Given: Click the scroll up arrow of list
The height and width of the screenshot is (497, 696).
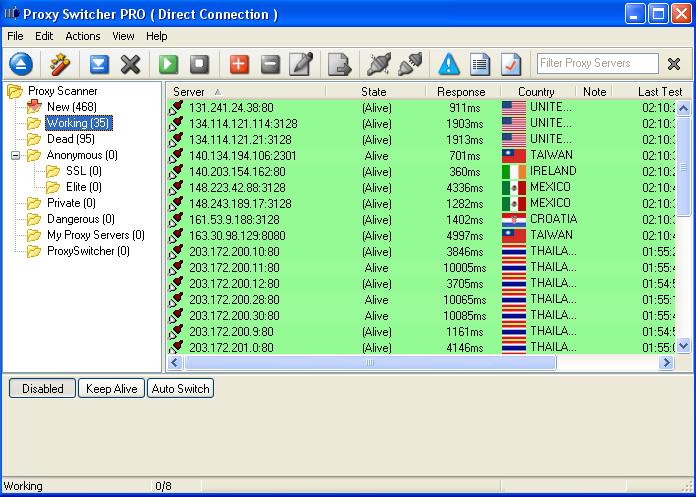Looking at the screenshot, I should pyautogui.click(x=684, y=108).
